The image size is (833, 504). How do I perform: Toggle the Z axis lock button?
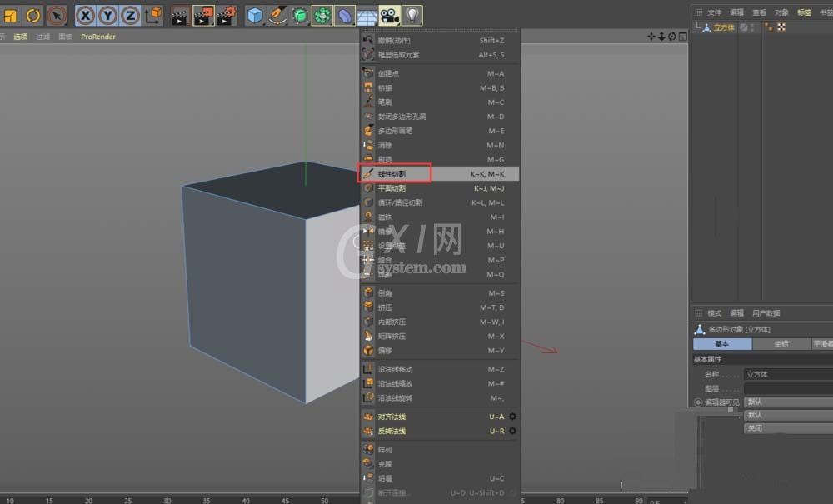coord(130,15)
